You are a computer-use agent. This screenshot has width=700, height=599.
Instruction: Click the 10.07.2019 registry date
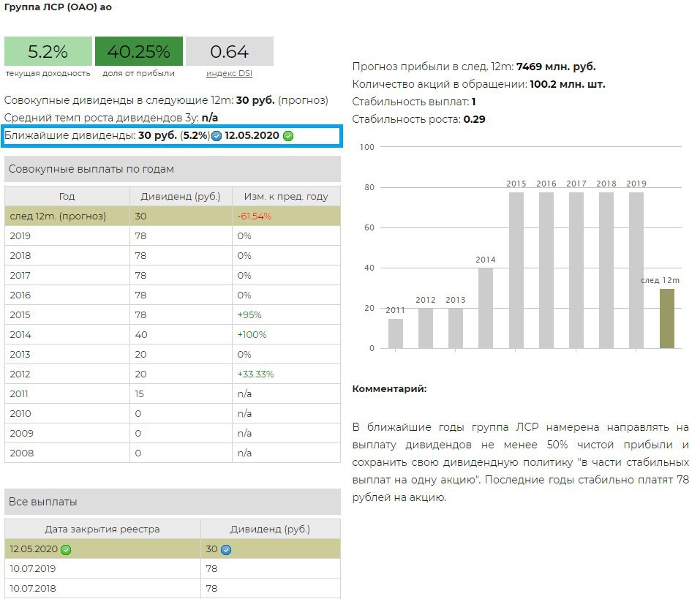pos(33,569)
